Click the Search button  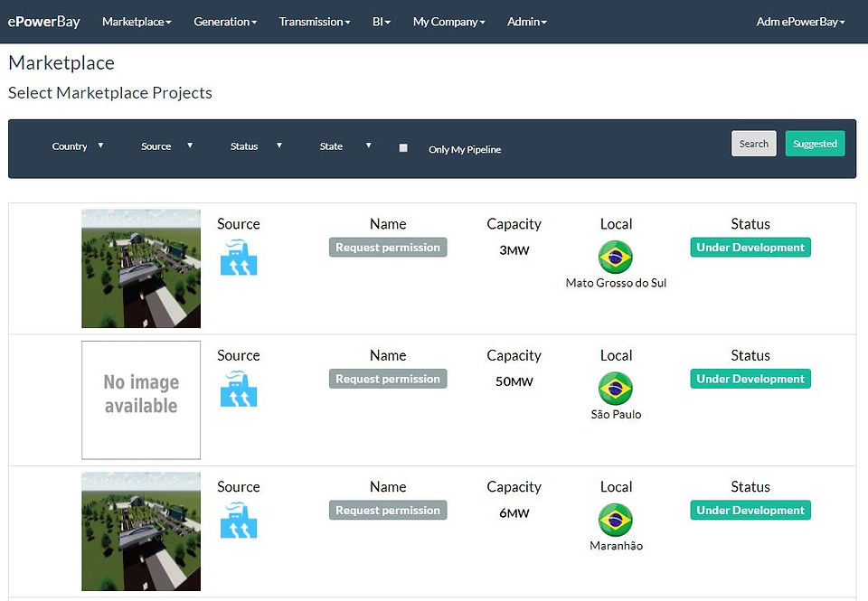[x=753, y=144]
